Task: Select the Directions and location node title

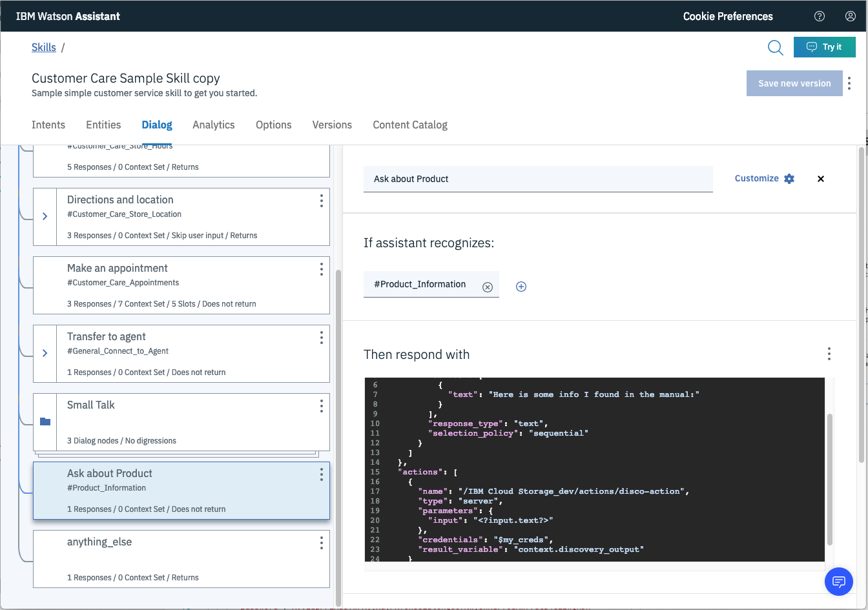Action: (x=120, y=199)
